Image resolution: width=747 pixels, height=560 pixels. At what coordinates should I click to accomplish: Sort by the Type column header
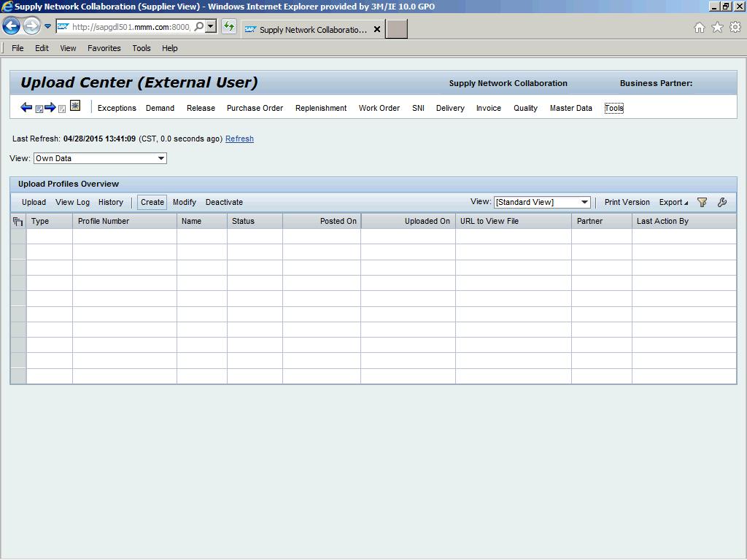tap(50, 222)
